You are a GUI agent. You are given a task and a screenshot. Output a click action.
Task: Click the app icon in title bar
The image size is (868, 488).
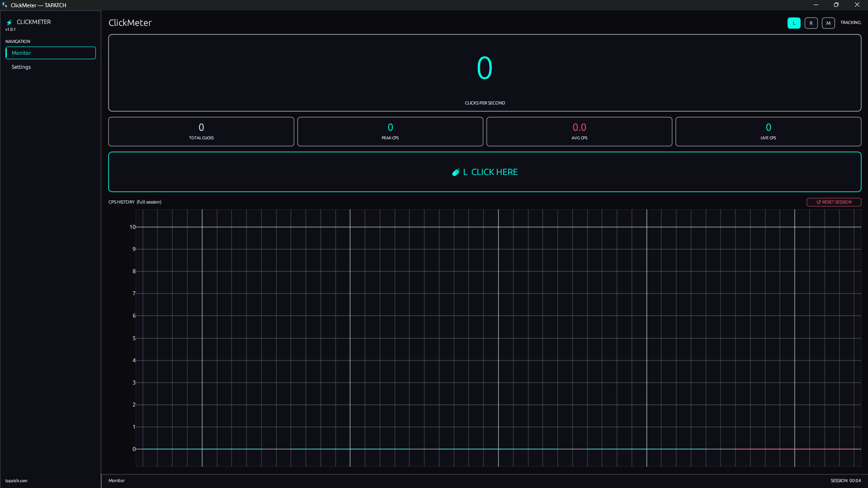coord(5,5)
